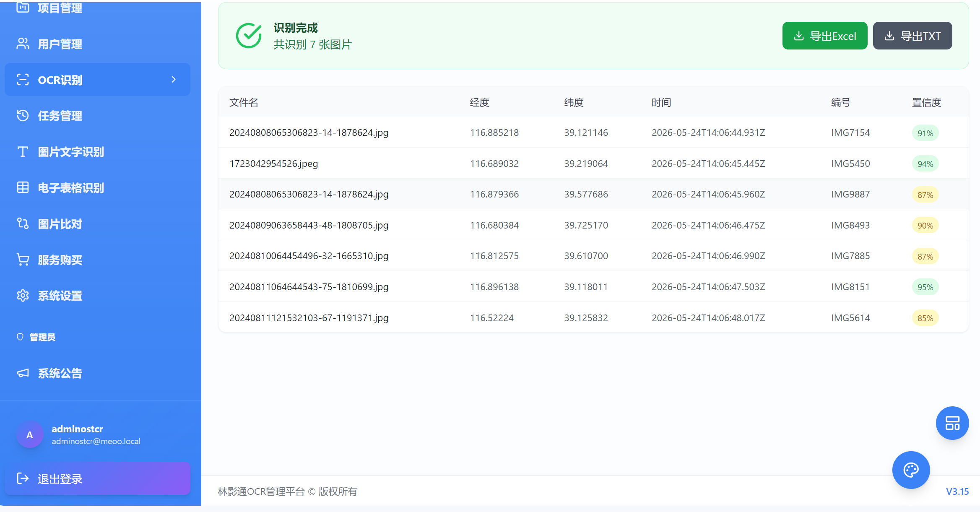Click the ID cell IMG7154

coord(850,133)
